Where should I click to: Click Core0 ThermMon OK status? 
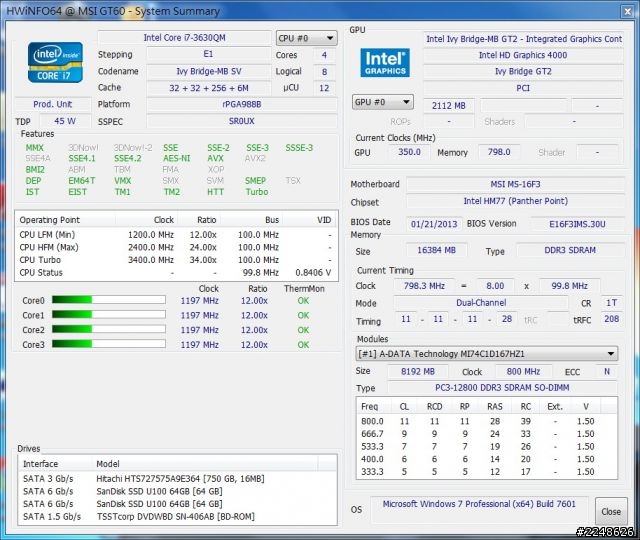point(303,300)
